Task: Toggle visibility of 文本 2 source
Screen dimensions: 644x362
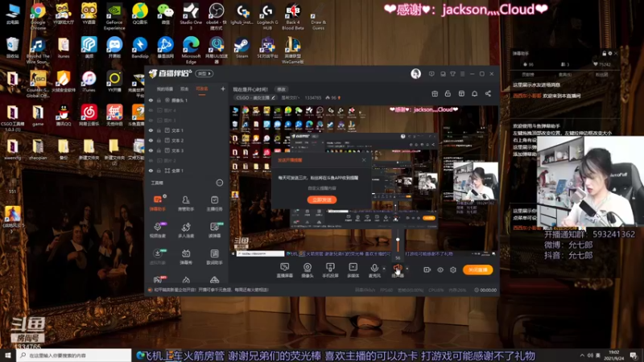Action: (151, 140)
